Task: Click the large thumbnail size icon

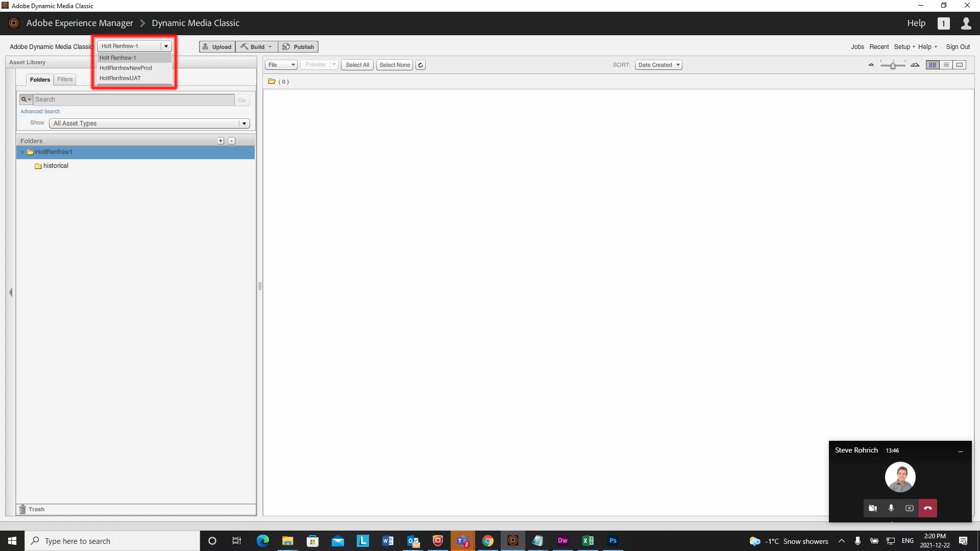Action: [915, 65]
